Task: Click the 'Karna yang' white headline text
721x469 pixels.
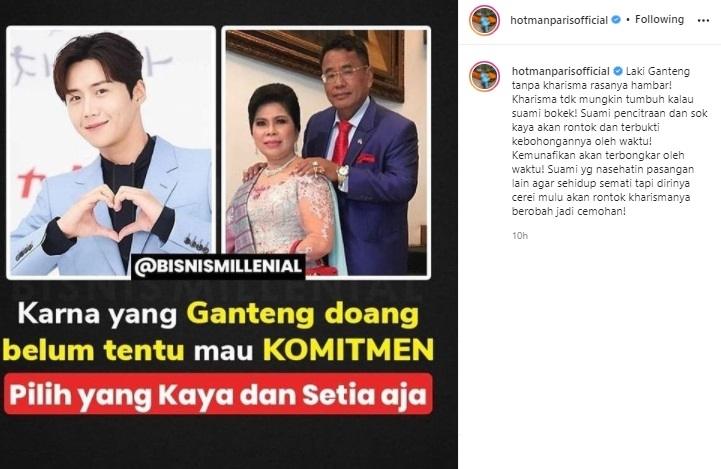Action: point(97,315)
